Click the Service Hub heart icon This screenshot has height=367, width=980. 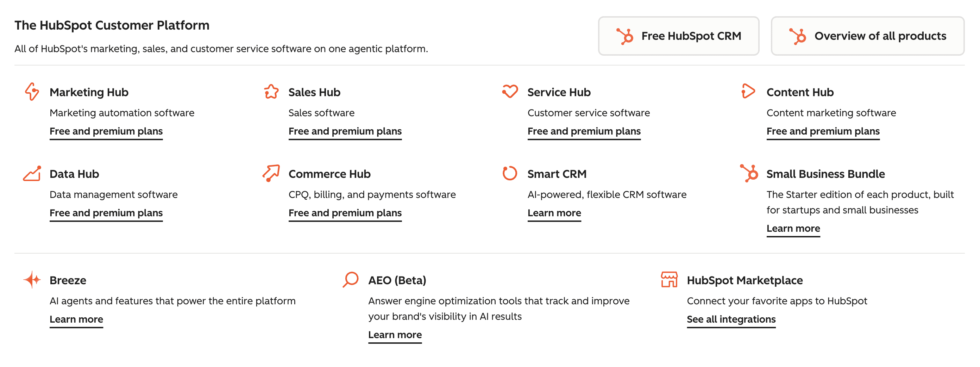click(x=510, y=91)
